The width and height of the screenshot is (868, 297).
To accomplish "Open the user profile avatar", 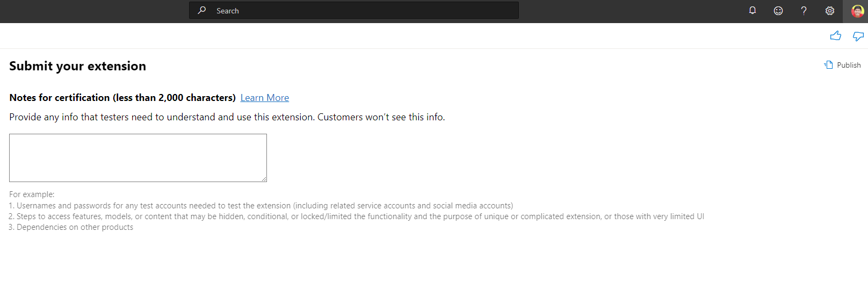I will click(857, 11).
